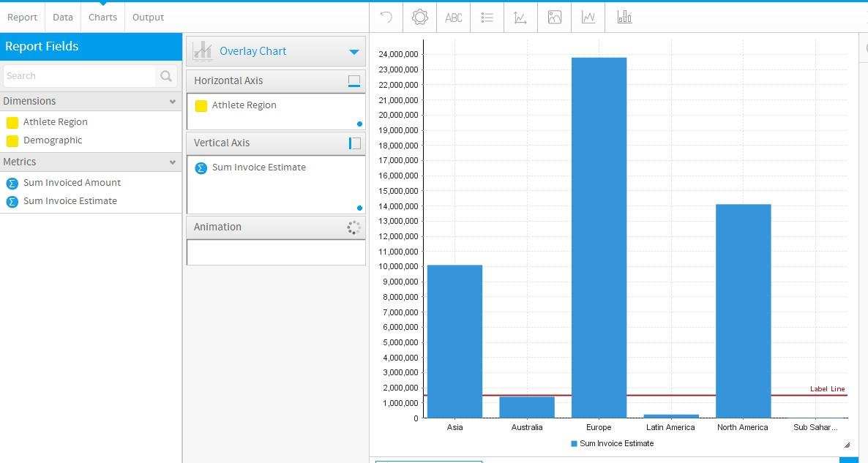Click the Animation header label
This screenshot has height=463, width=868.
[217, 227]
